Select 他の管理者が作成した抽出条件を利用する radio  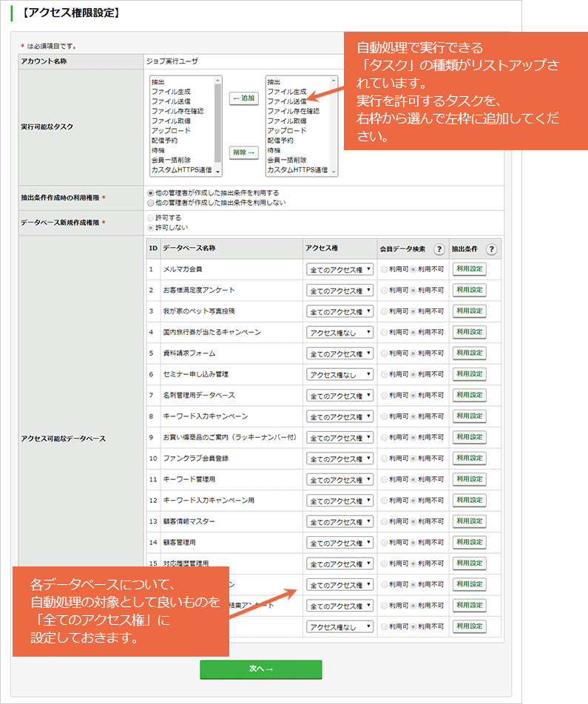pyautogui.click(x=150, y=193)
